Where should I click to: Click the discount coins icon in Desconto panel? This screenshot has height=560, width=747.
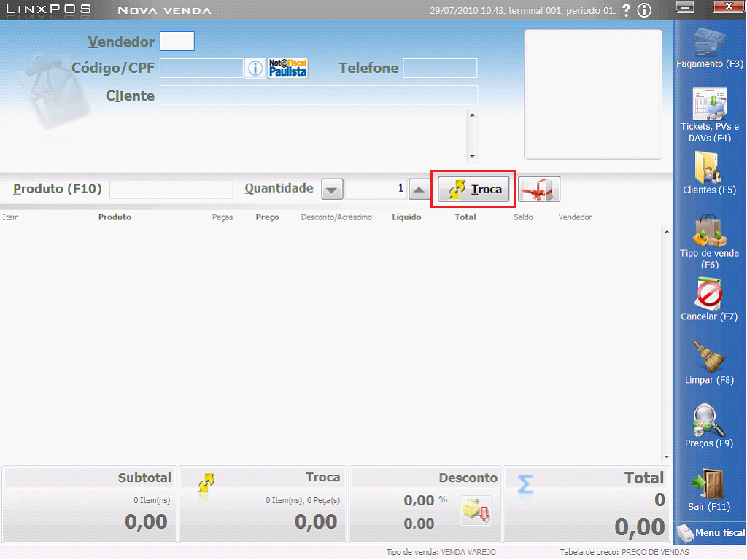tap(476, 510)
